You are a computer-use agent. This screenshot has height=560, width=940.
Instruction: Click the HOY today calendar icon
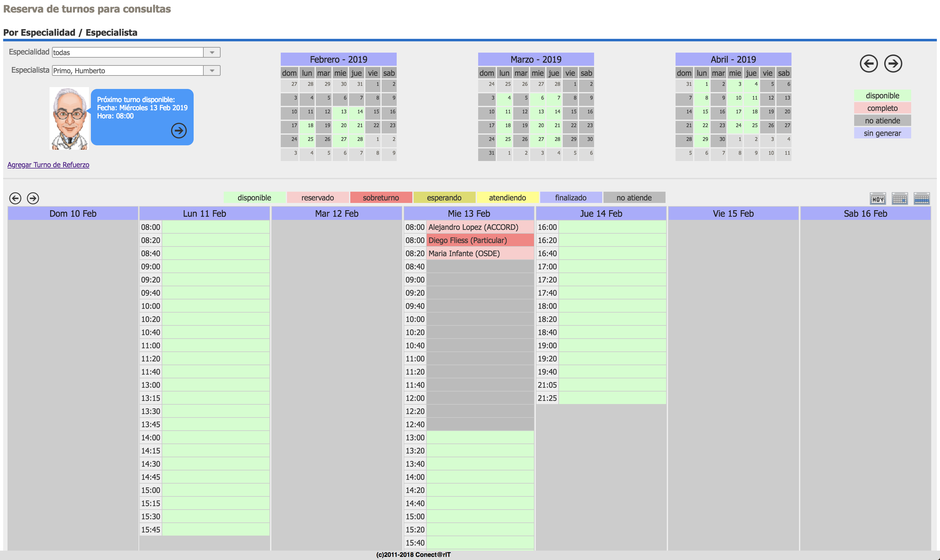tap(878, 199)
